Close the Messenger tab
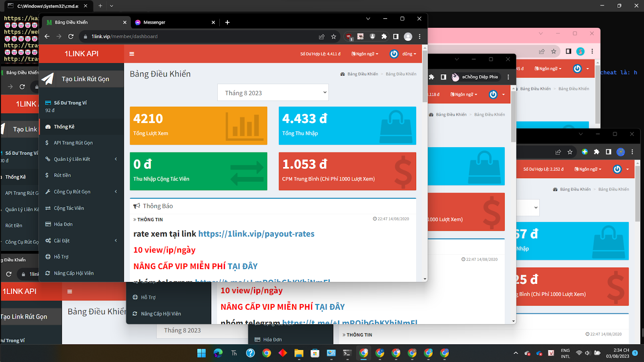Image resolution: width=644 pixels, height=362 pixels. (x=213, y=23)
